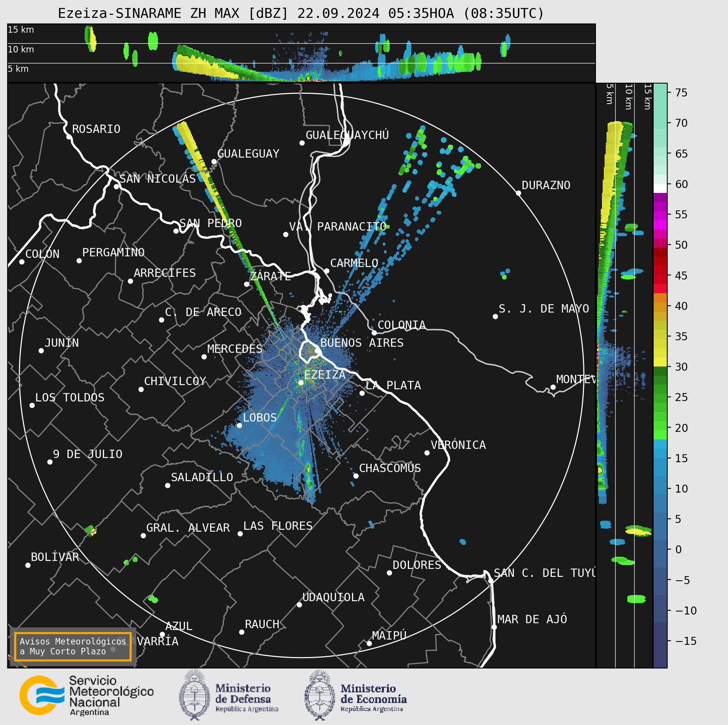Select the ROSARIO city label

click(96, 129)
